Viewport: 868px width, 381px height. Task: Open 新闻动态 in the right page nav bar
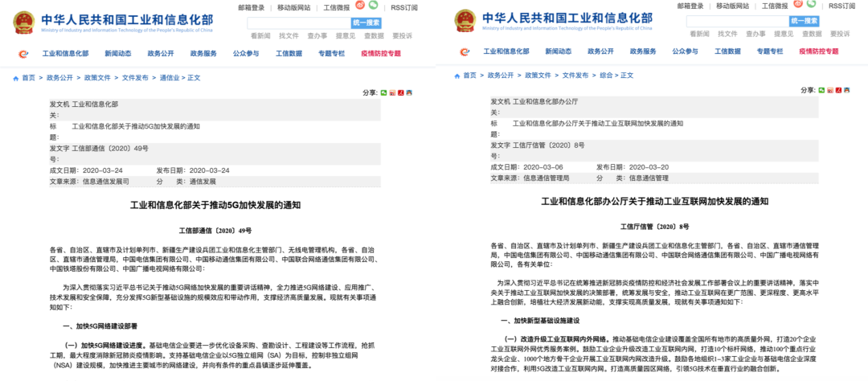pos(558,51)
